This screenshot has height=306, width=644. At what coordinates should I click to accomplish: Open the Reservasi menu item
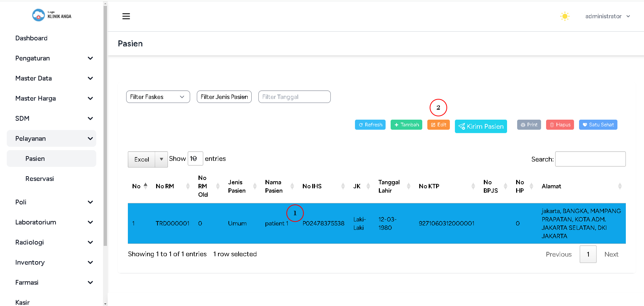click(40, 179)
